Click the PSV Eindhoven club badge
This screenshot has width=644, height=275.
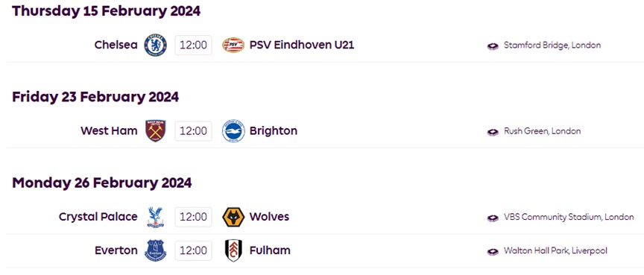[233, 45]
